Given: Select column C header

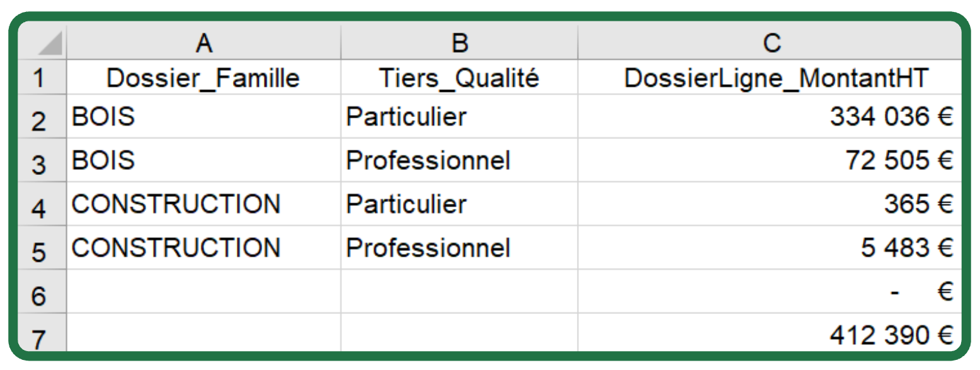Looking at the screenshot, I should [770, 43].
